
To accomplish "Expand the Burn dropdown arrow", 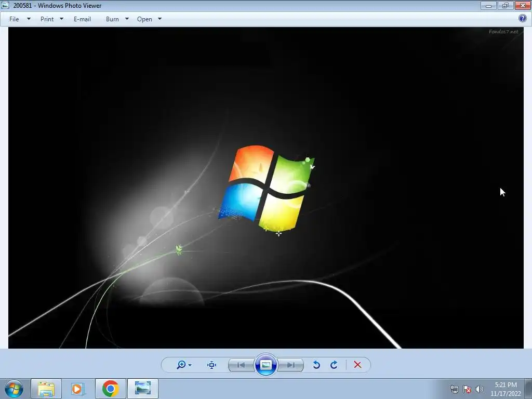I will coord(127,19).
